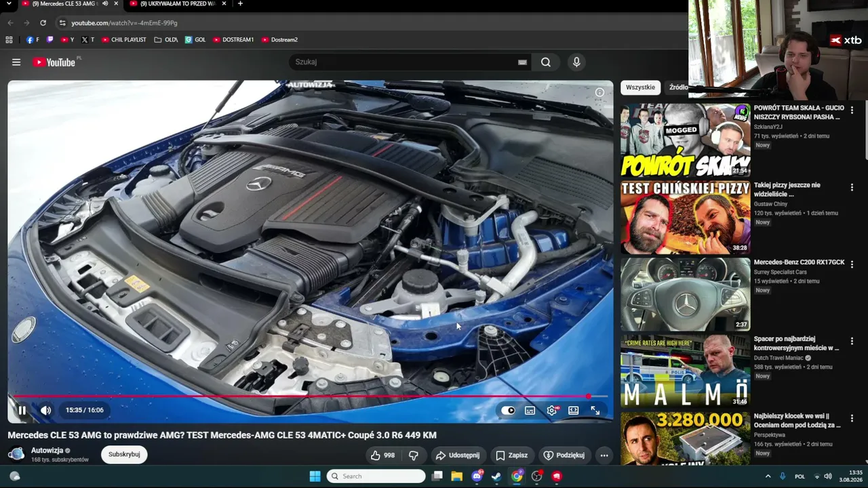Image resolution: width=868 pixels, height=488 pixels.
Task: Open the Windows Start menu
Action: [315, 476]
